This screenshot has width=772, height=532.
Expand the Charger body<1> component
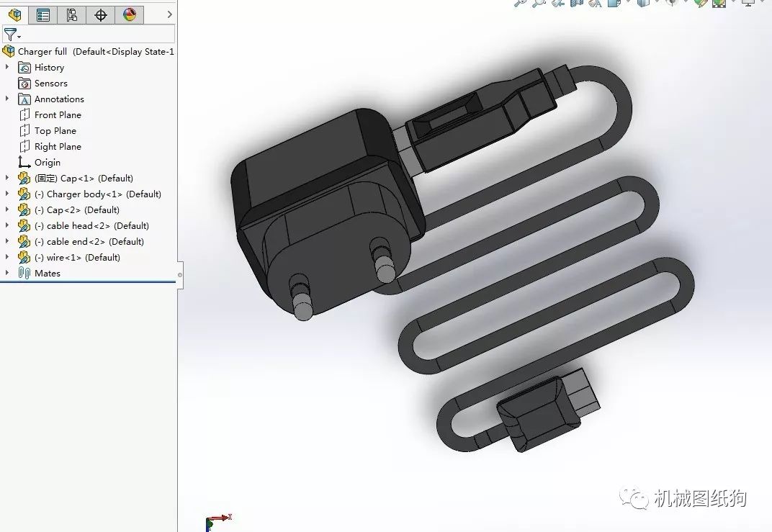click(7, 194)
